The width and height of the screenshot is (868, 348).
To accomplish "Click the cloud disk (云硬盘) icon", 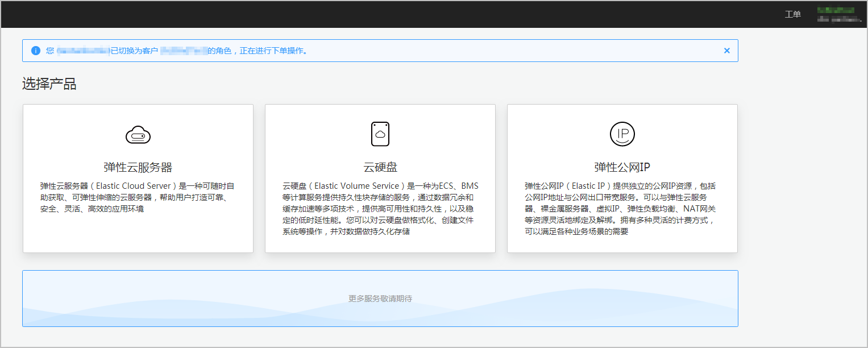I will pos(380,134).
